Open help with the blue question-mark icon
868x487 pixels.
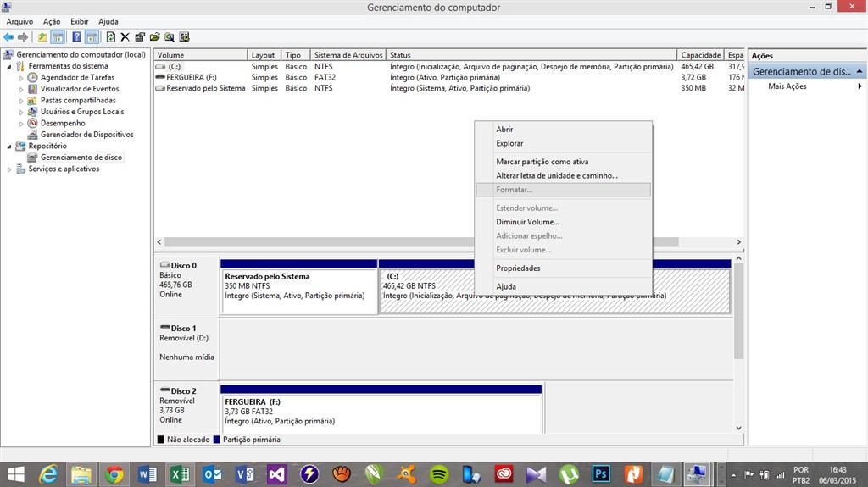[x=76, y=37]
